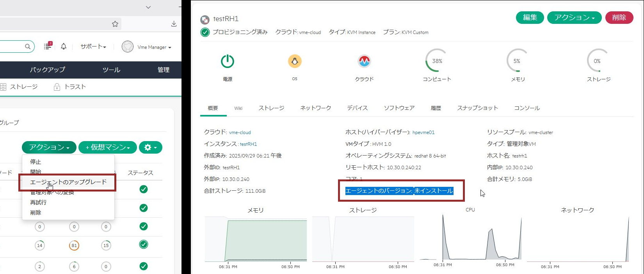Click the bookmark star icon
The width and height of the screenshot is (644, 274).
pos(115,24)
